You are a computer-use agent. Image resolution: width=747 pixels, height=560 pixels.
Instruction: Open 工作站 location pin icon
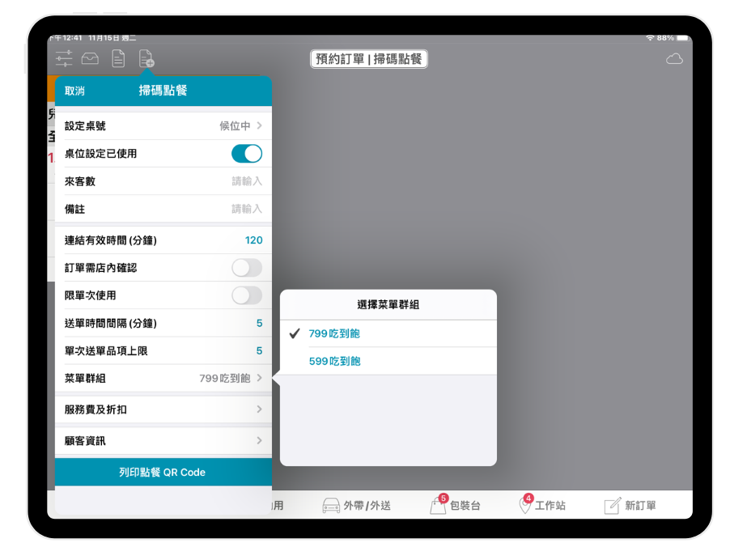coord(541,506)
